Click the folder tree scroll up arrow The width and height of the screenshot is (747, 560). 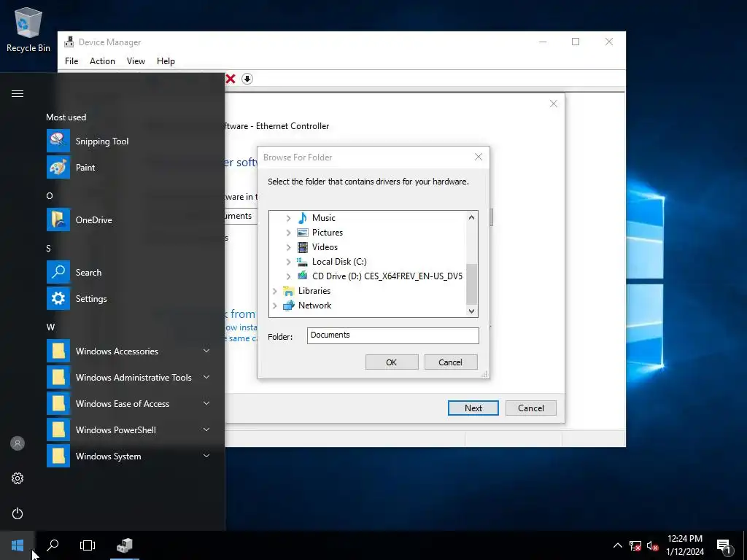pos(471,217)
